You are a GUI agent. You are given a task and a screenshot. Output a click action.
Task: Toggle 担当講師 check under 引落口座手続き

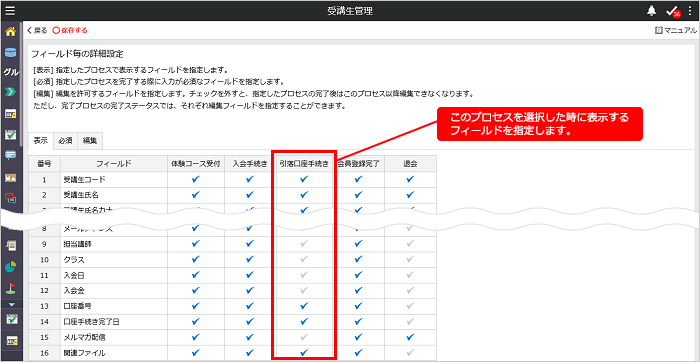tap(304, 244)
